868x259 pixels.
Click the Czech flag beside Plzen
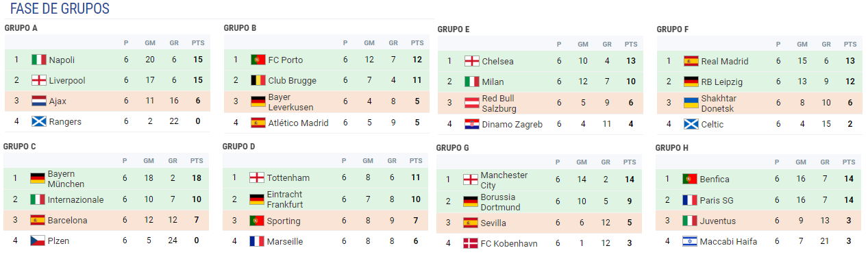38,241
